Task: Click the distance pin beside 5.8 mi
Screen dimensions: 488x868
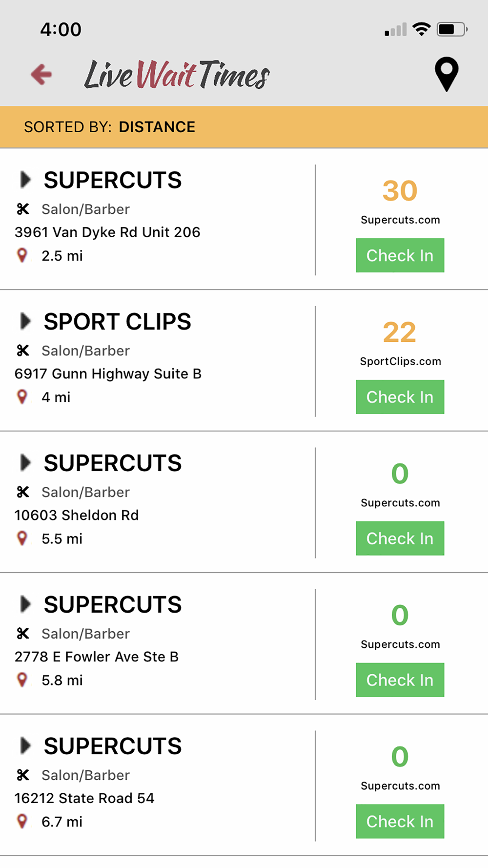Action: 22,680
